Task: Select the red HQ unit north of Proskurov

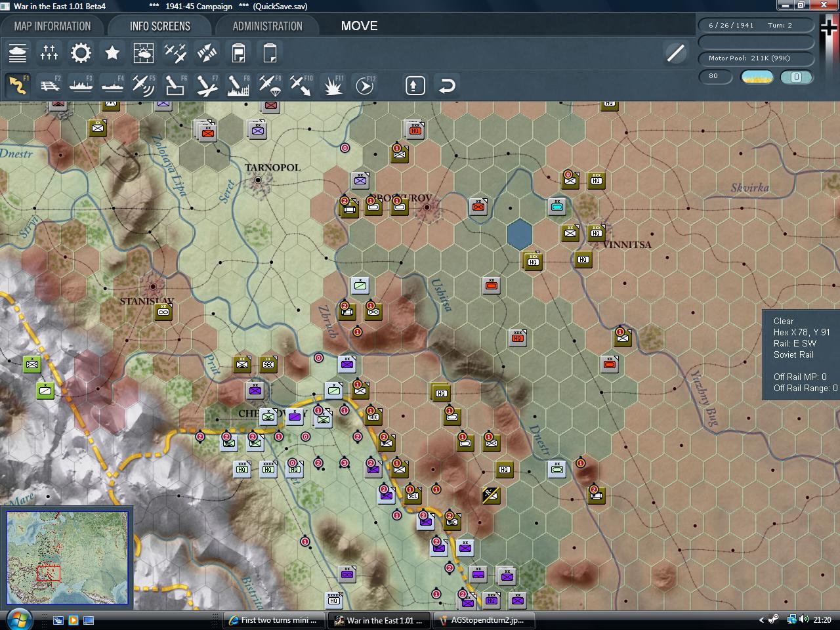Action: [x=414, y=129]
